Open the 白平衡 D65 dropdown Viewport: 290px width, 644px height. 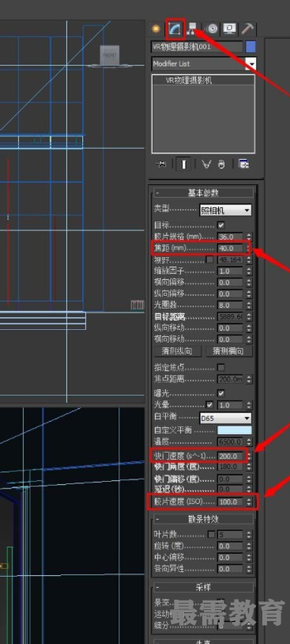point(225,418)
